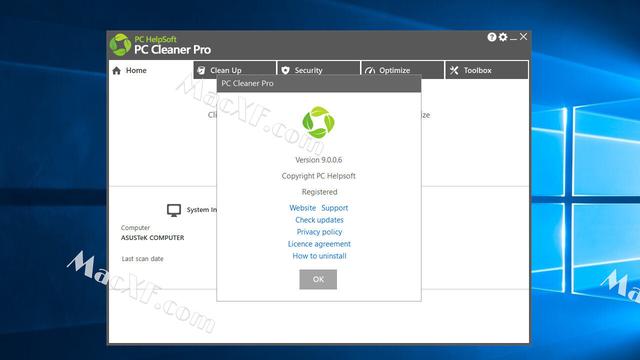Viewport: 640px width, 360px height.
Task: Open the Privacy policy link
Action: (x=319, y=232)
